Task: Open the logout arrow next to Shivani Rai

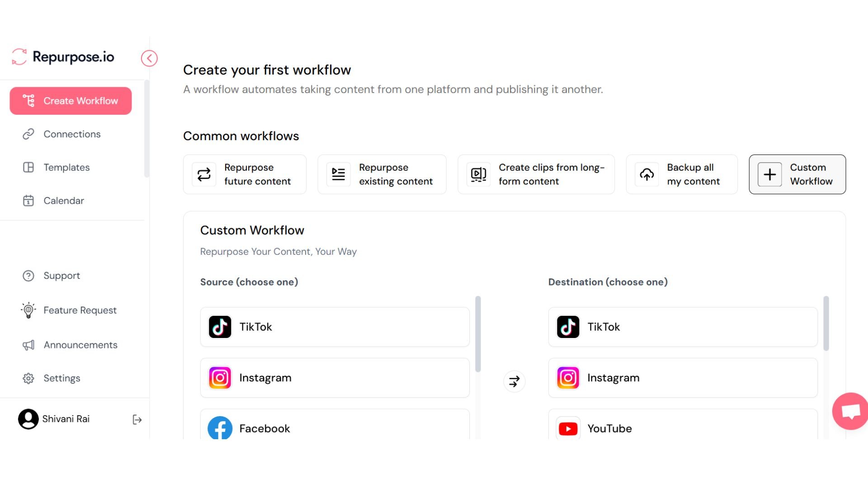Action: (137, 419)
